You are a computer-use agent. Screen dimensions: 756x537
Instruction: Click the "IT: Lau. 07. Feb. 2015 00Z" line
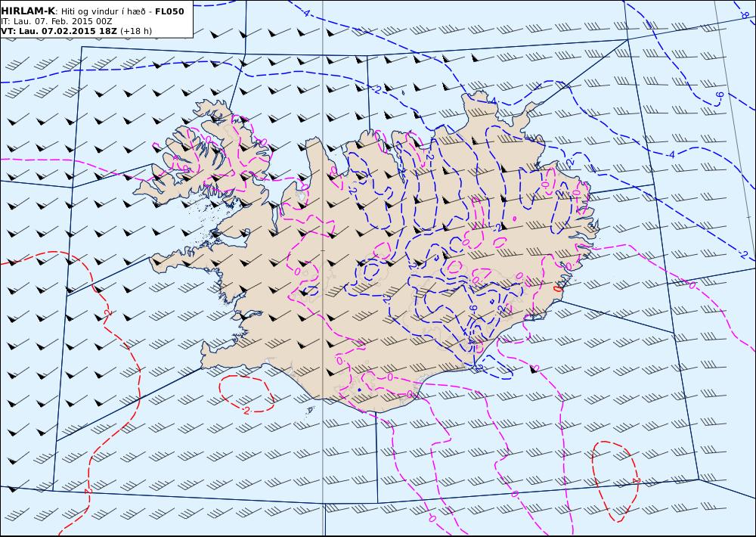click(57, 22)
